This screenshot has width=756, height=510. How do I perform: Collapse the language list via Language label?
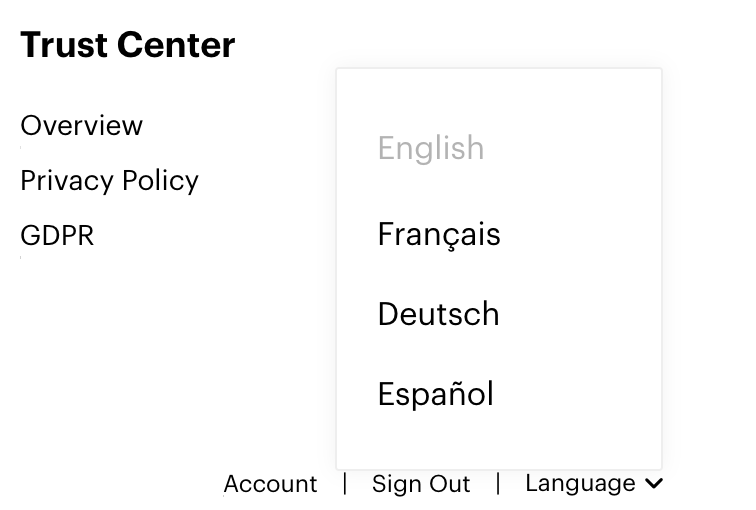tap(580, 484)
